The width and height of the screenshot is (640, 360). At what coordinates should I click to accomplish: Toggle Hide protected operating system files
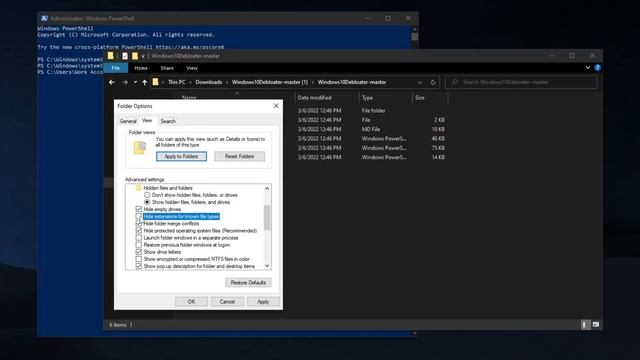click(139, 231)
